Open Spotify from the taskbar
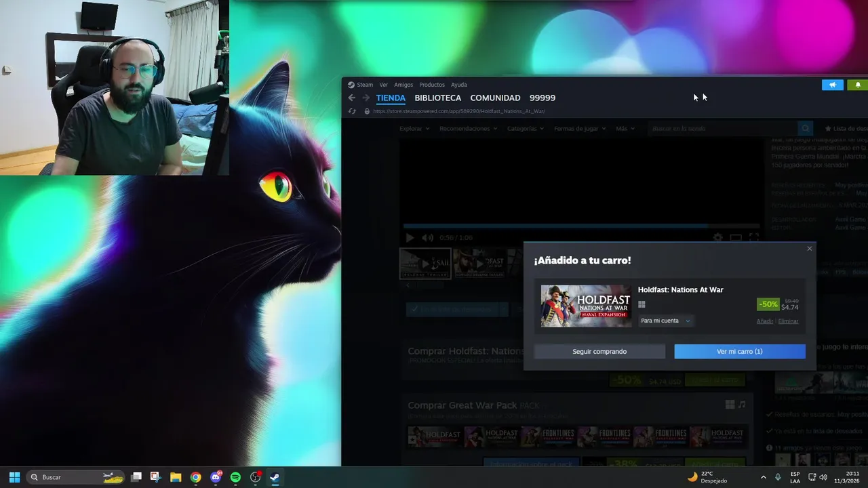 (x=235, y=477)
